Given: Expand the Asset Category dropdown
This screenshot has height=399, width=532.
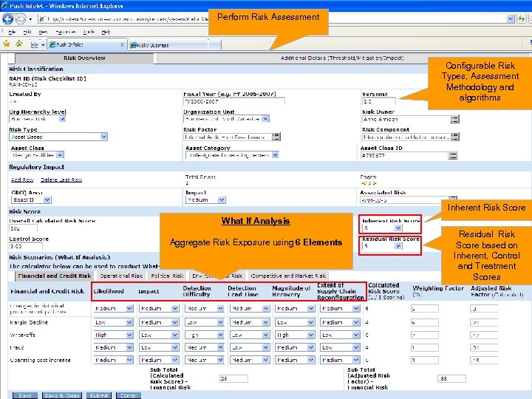Looking at the screenshot, I should click(x=275, y=155).
